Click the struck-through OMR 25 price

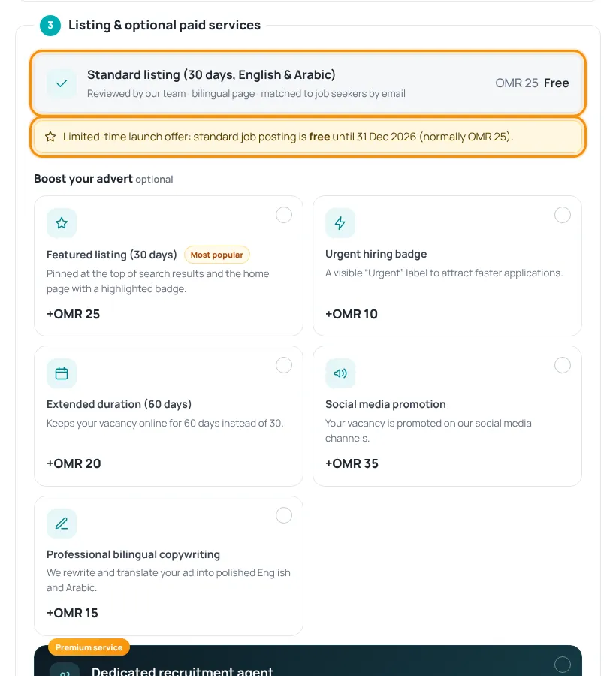[517, 83]
